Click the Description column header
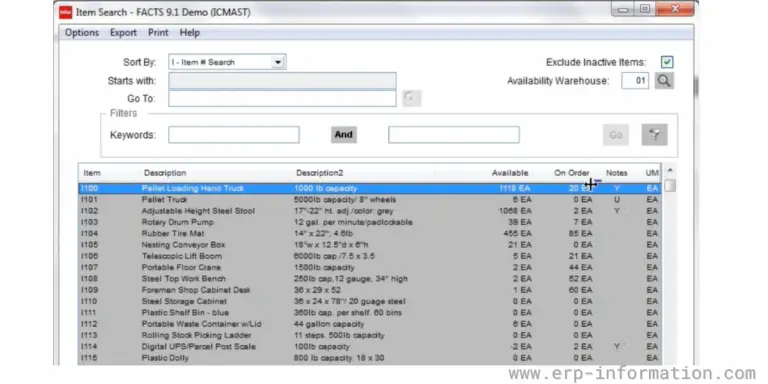This screenshot has height=384, width=768. point(165,173)
